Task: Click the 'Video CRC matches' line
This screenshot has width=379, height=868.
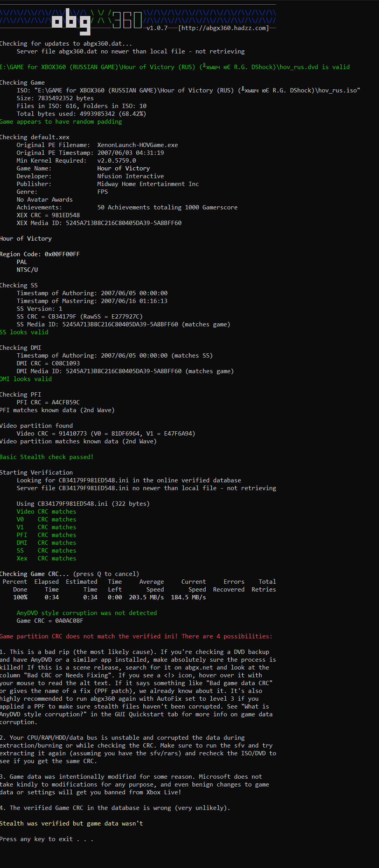Action: 46,512
